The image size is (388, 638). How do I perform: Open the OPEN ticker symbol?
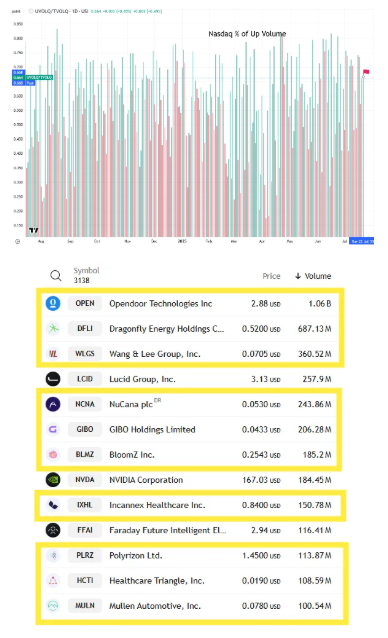[85, 303]
